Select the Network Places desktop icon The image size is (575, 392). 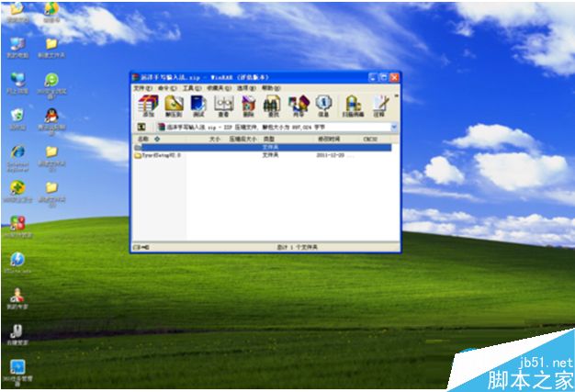coord(17,84)
